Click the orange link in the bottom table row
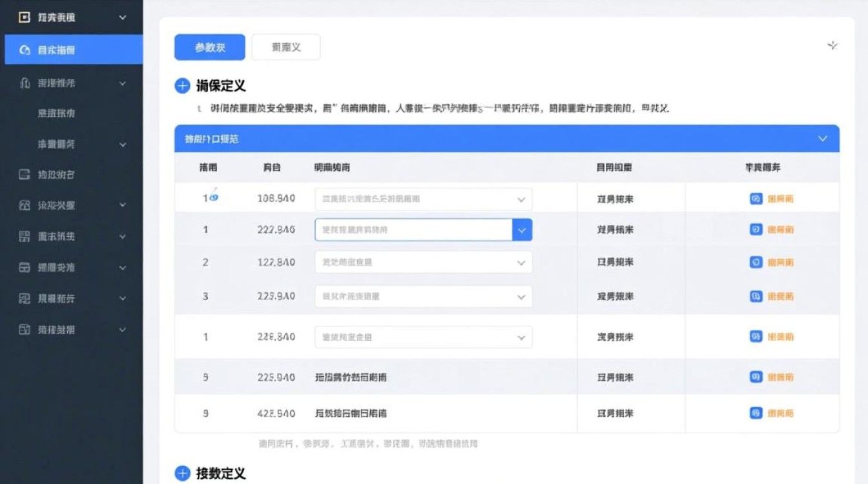 click(781, 413)
